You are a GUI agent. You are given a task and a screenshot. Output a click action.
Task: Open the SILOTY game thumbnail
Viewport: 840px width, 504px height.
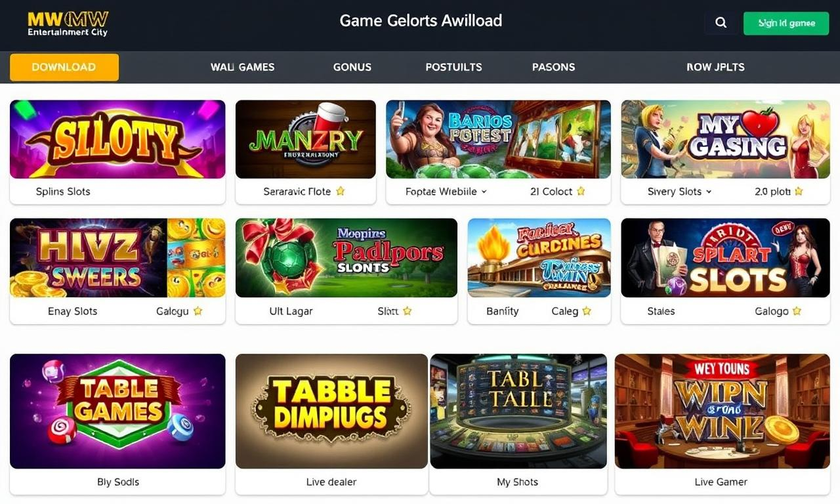[117, 139]
